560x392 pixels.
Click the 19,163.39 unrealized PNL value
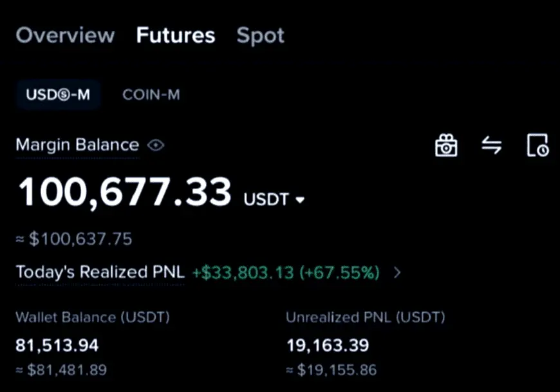tap(328, 346)
